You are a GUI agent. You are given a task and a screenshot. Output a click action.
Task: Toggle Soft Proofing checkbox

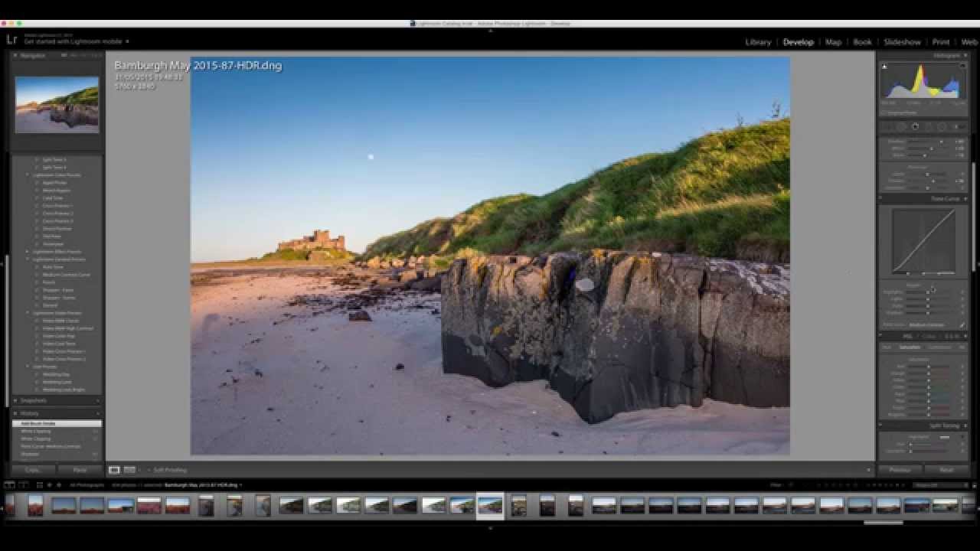[149, 470]
